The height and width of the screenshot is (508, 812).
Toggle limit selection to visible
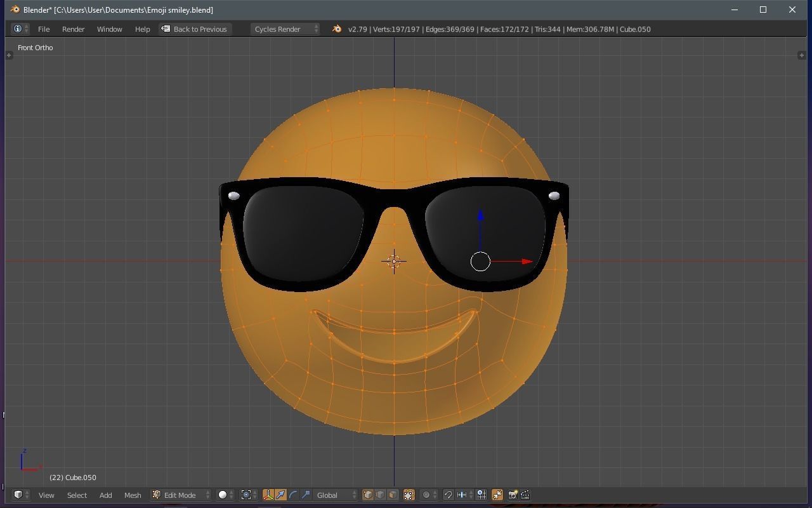tap(409, 495)
